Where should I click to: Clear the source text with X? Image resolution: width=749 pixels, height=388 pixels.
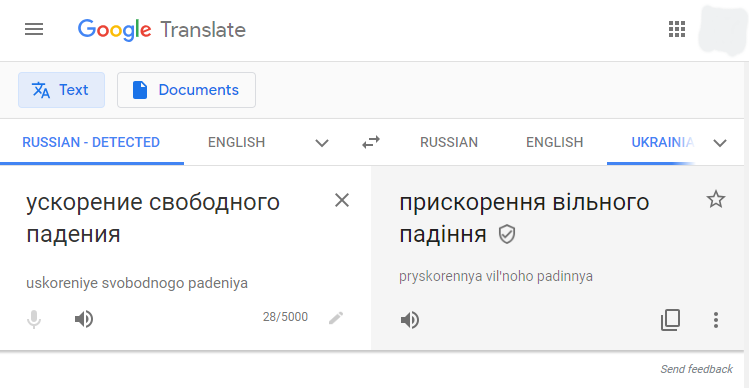click(x=342, y=200)
